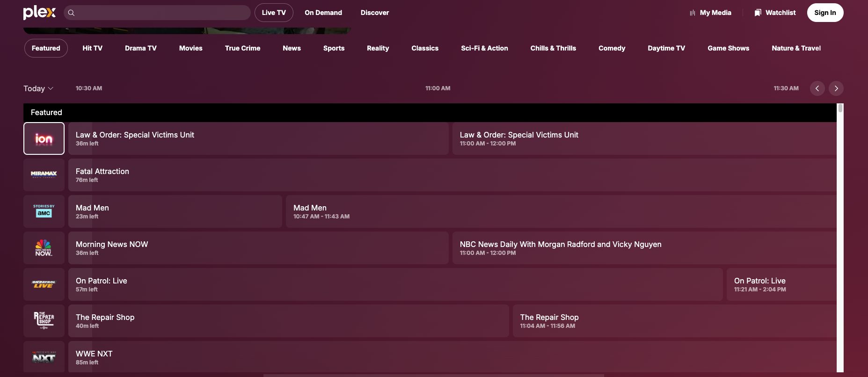868x377 pixels.
Task: Open the Watchlist
Action: click(x=775, y=13)
